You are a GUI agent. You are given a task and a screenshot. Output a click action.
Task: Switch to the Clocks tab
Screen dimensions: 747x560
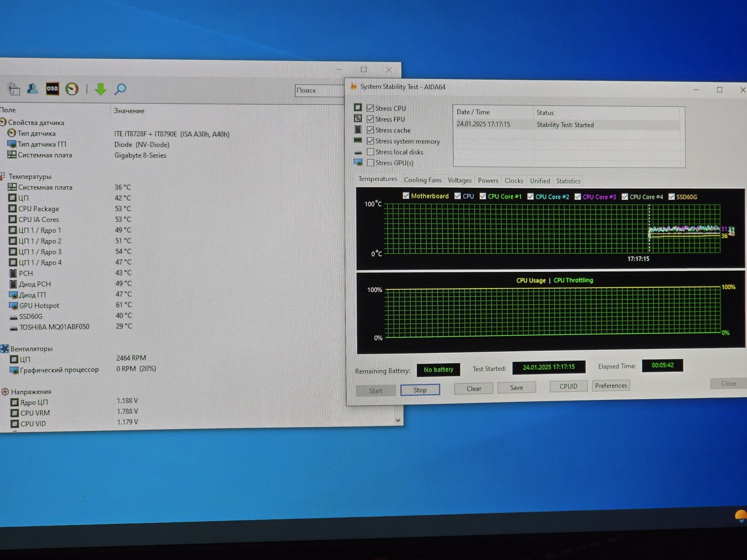(514, 181)
